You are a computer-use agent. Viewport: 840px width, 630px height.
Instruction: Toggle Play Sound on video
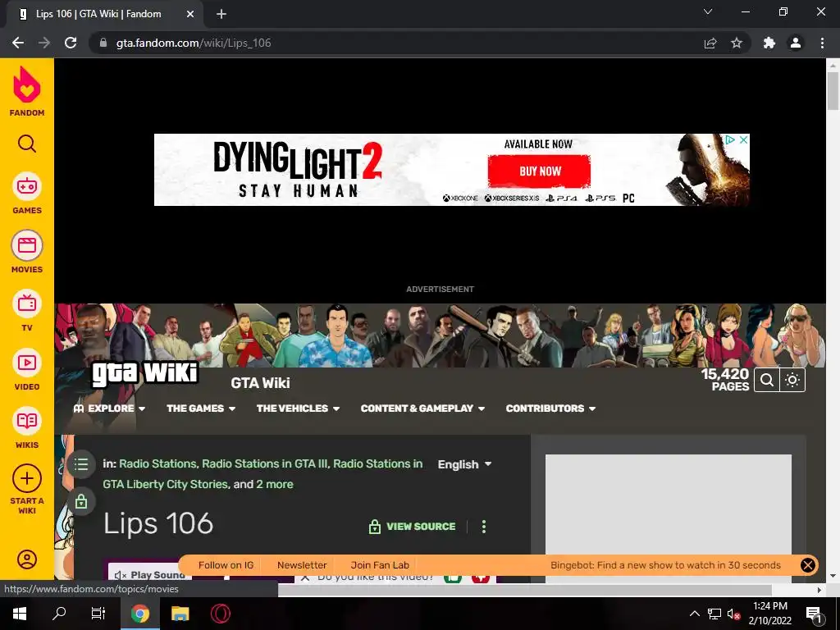[x=150, y=575]
